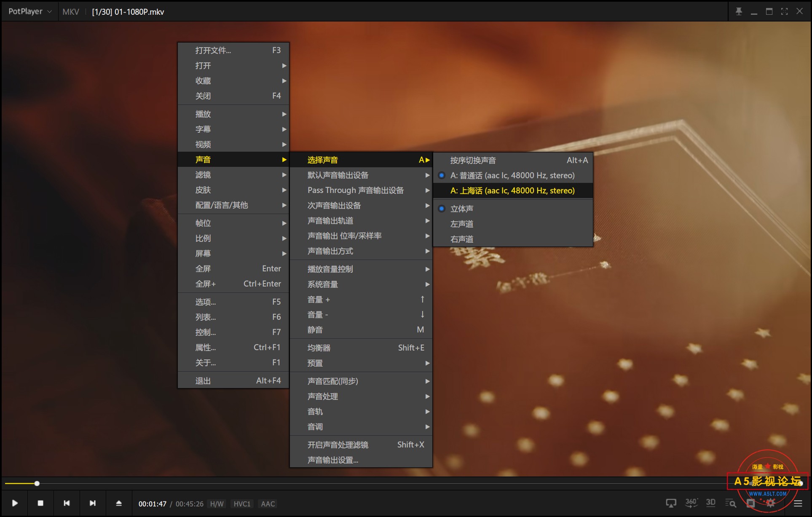Open the hamburger playlist menu icon

coord(798,503)
